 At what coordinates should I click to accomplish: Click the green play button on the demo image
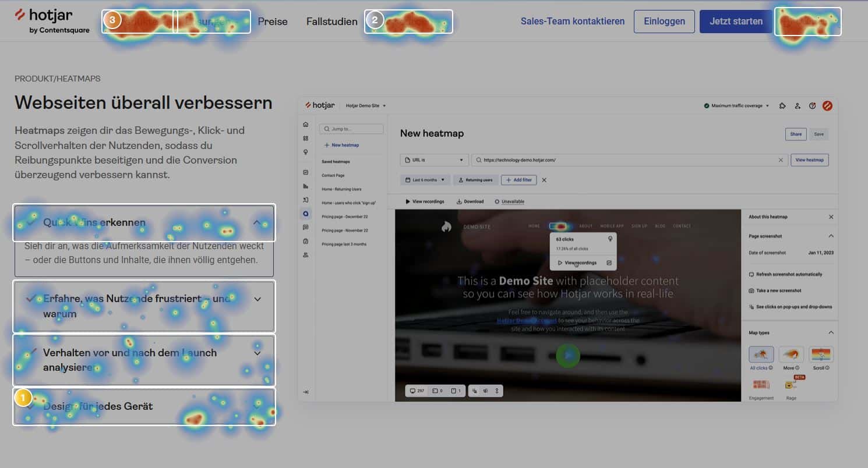coord(568,355)
